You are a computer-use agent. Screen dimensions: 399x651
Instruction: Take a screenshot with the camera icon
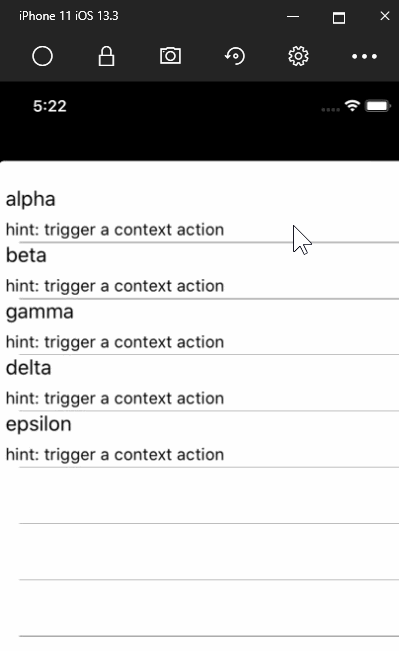170,56
